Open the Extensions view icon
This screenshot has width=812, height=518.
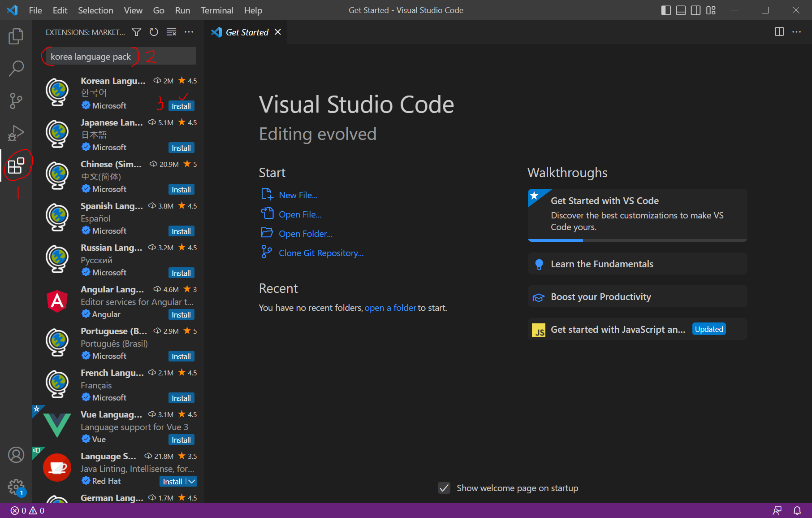point(16,165)
